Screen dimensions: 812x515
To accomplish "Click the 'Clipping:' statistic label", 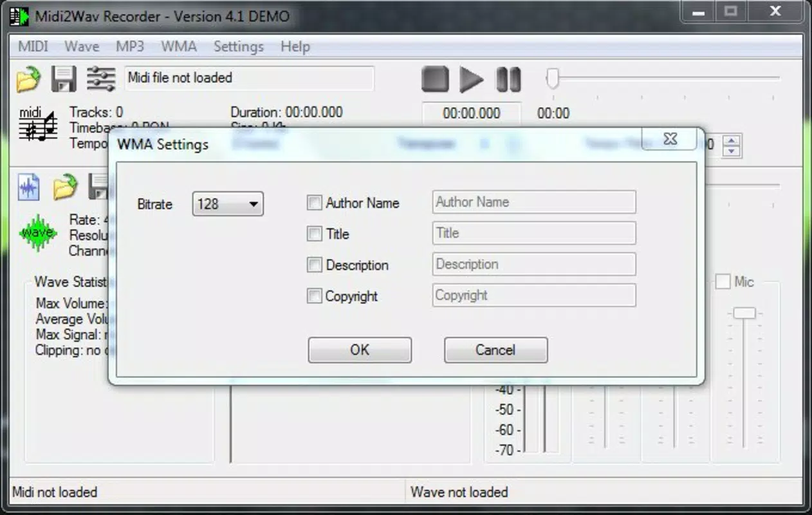I will point(60,350).
